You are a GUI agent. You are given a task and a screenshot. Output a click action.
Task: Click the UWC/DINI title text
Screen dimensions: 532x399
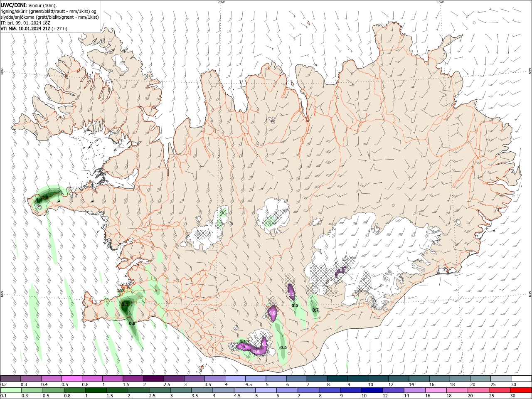tap(12, 5)
